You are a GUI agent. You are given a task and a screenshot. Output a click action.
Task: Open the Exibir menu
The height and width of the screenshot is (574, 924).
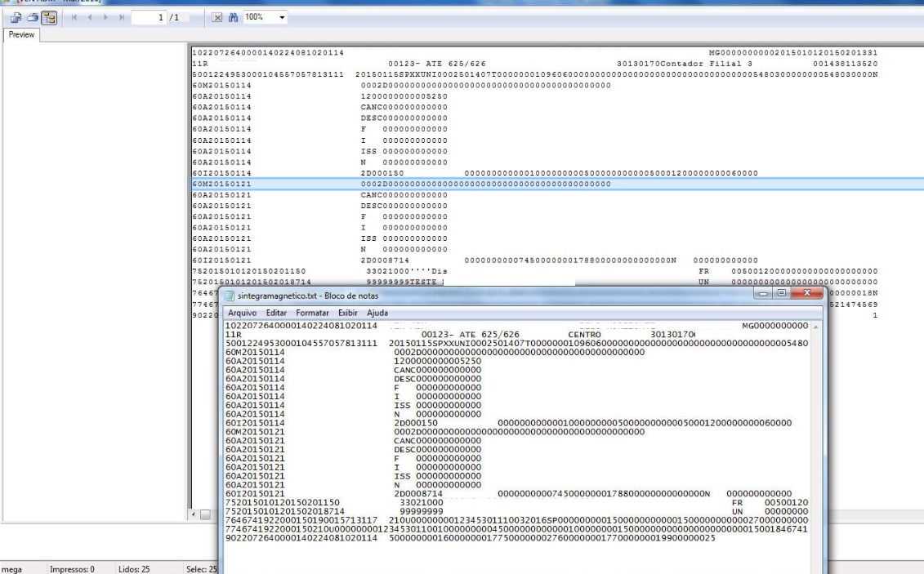coord(348,313)
